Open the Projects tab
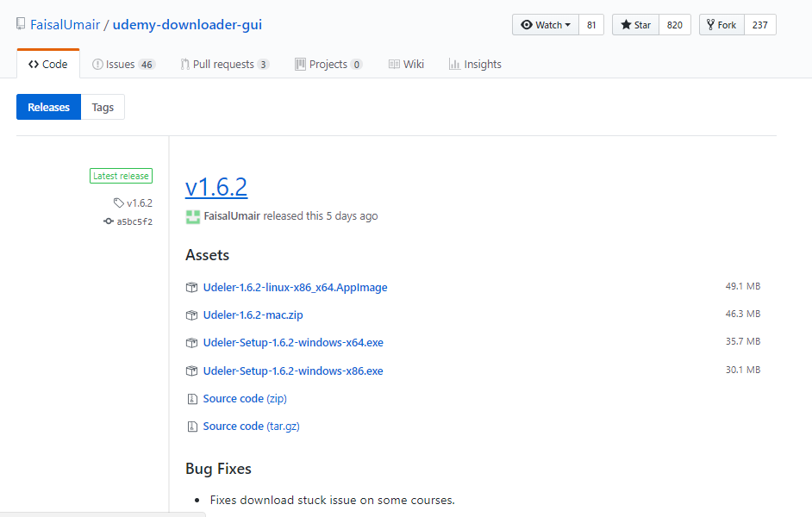 click(x=328, y=64)
